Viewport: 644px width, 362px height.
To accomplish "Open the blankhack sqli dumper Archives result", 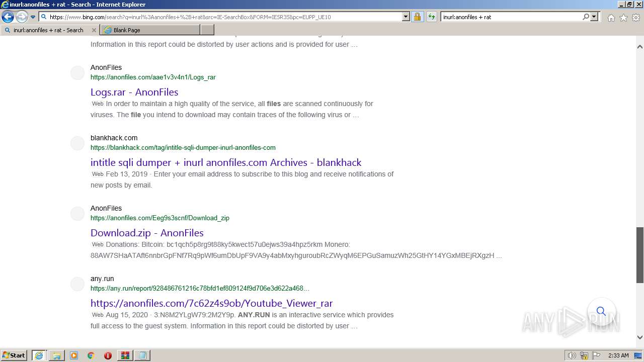I will click(226, 162).
